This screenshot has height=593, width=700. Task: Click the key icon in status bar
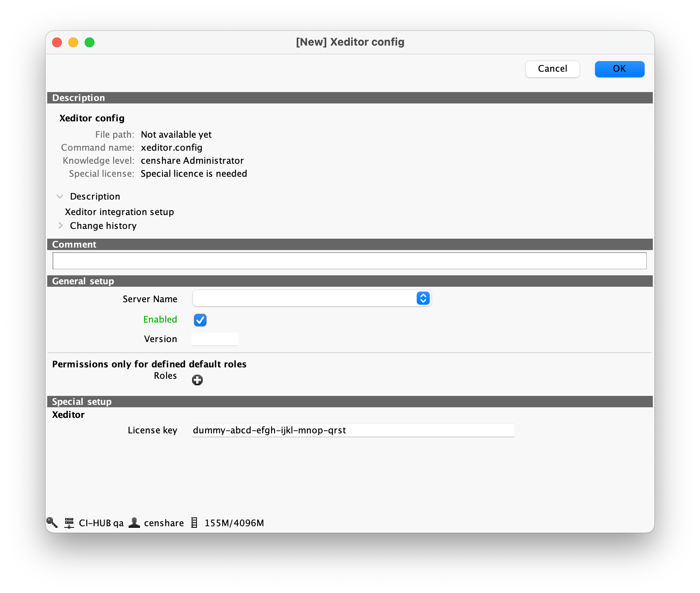52,523
